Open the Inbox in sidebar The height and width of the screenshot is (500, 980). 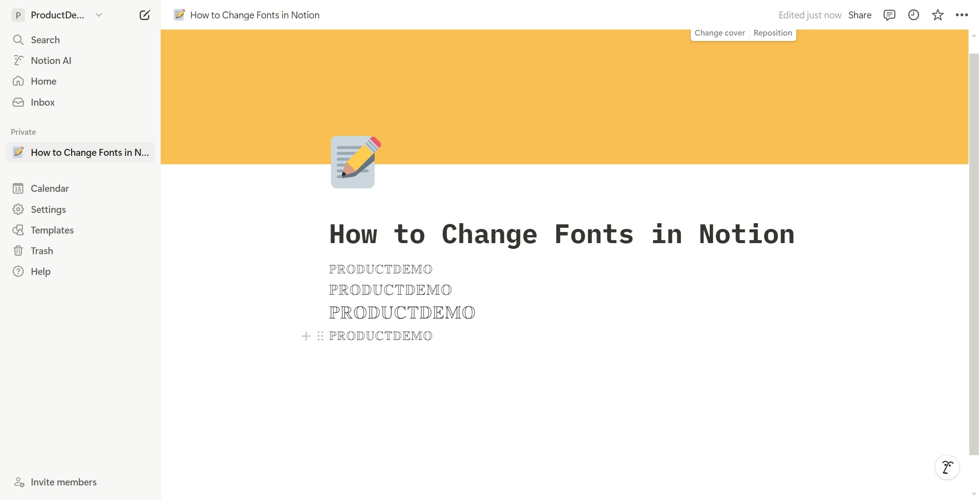[x=80, y=102]
